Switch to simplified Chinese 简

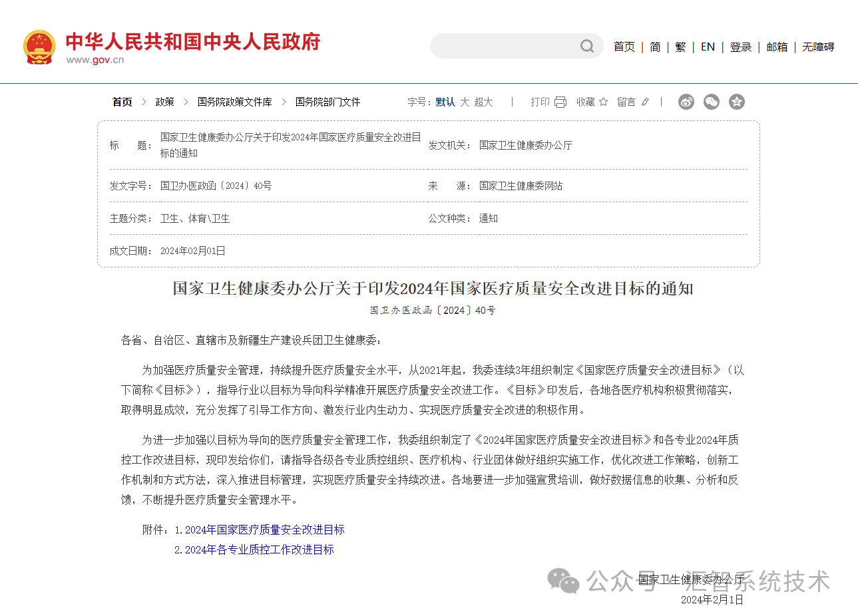coord(655,47)
